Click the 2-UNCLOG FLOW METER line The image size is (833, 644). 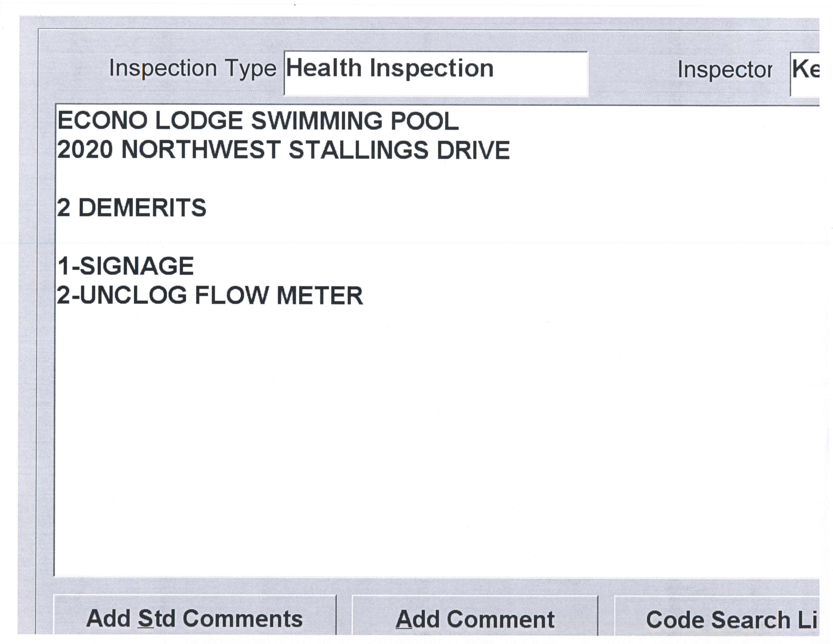[x=210, y=296]
